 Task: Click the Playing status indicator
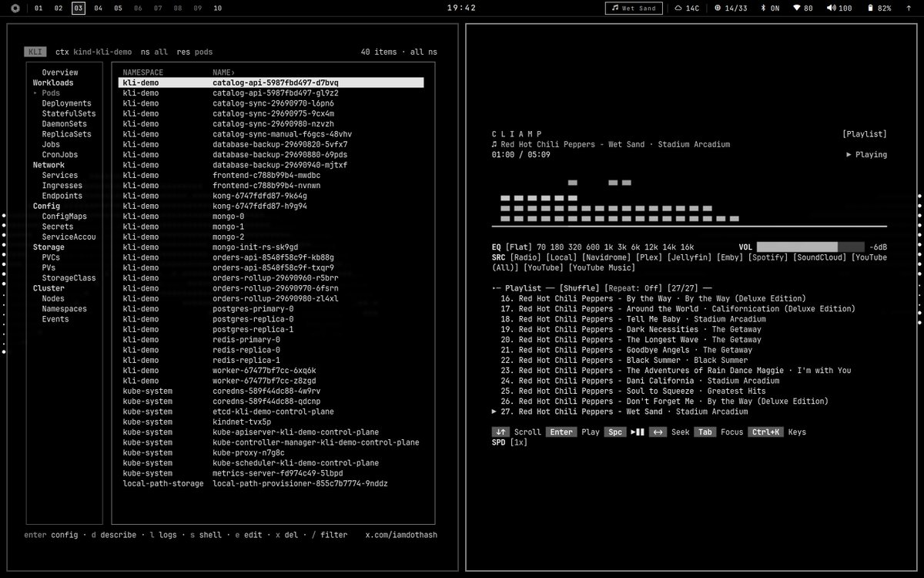[x=866, y=155]
